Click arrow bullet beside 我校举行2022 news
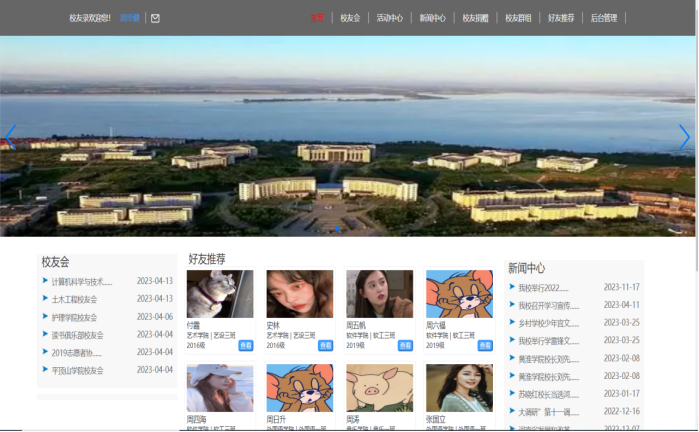The image size is (699, 432). coord(512,287)
